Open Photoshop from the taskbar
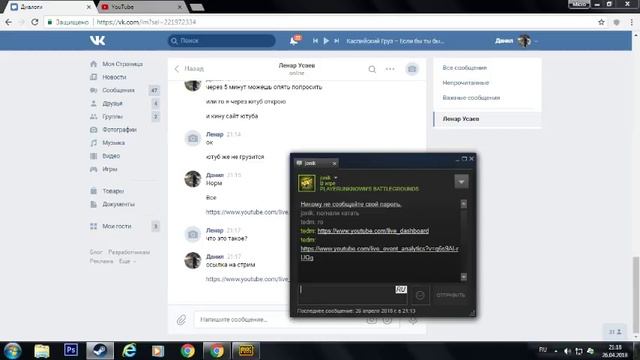The width and height of the screenshot is (640, 360). point(71,350)
